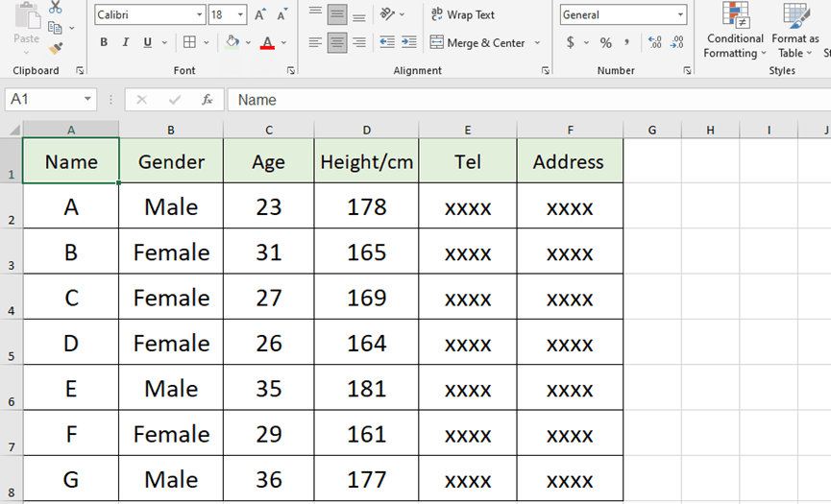Screen dimensions: 831x504
Task: Expand fill color dropdown arrow
Action: pyautogui.click(x=248, y=42)
